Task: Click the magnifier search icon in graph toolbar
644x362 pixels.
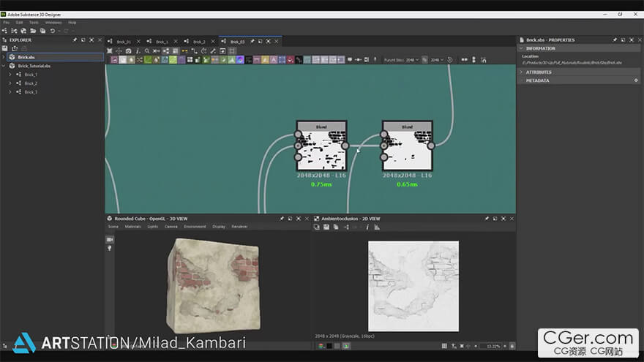Action: coord(147,51)
